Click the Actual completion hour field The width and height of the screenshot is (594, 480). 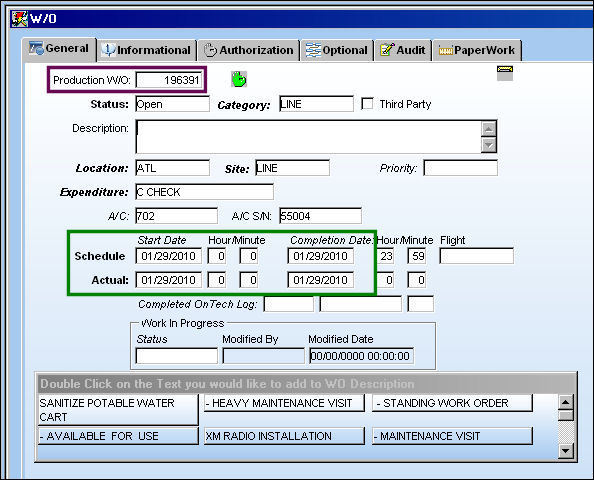coord(386,280)
